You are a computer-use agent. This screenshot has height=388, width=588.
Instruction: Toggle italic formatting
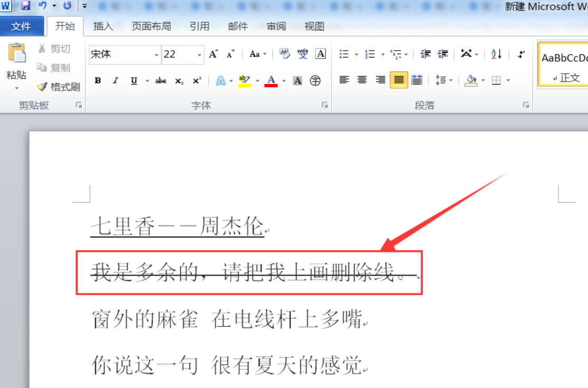pos(115,81)
